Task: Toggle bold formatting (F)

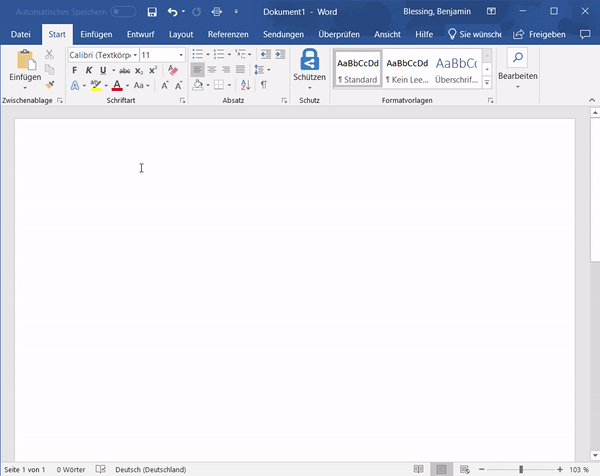Action: 75,71
